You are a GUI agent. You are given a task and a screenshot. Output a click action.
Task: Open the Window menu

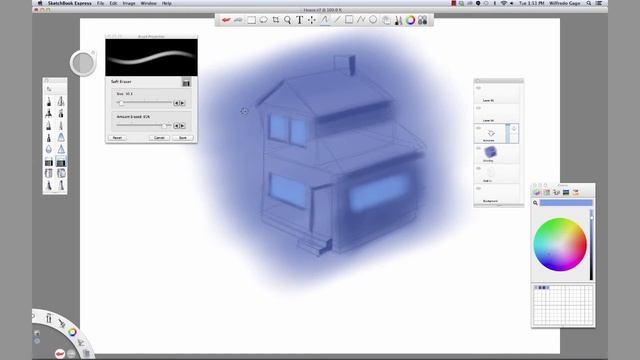tap(149, 3)
